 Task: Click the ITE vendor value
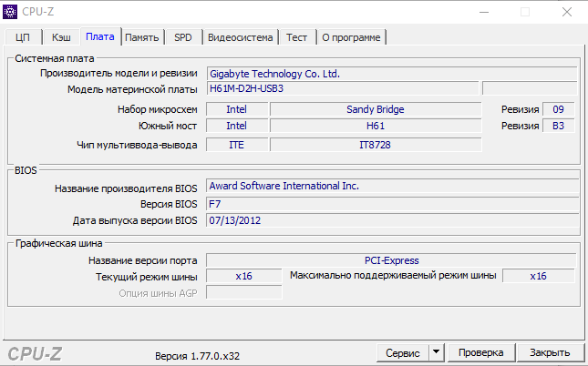point(237,145)
